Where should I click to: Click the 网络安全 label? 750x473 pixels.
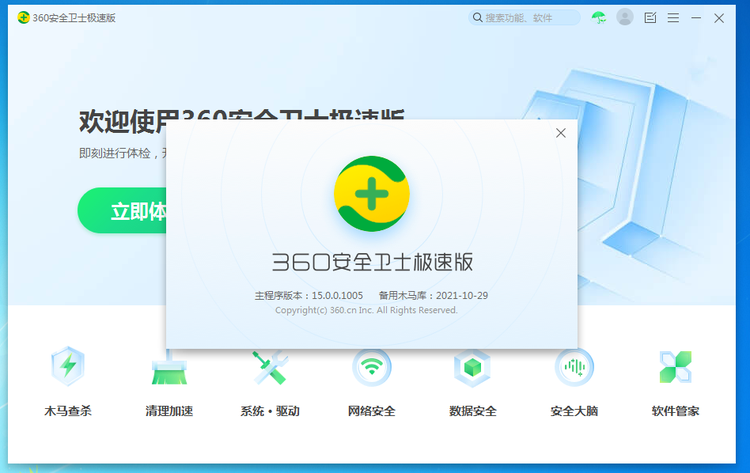pos(372,411)
